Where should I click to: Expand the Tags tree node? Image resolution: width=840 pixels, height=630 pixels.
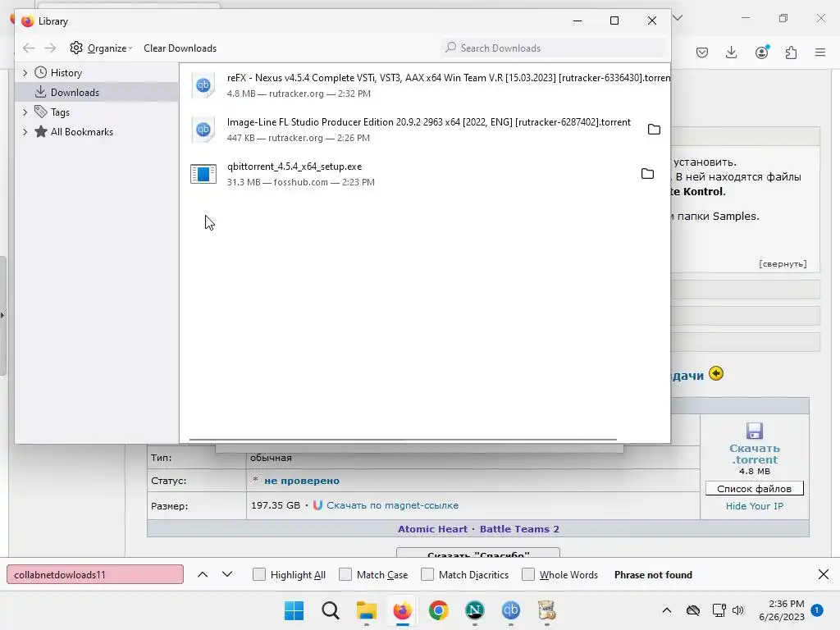pyautogui.click(x=25, y=112)
